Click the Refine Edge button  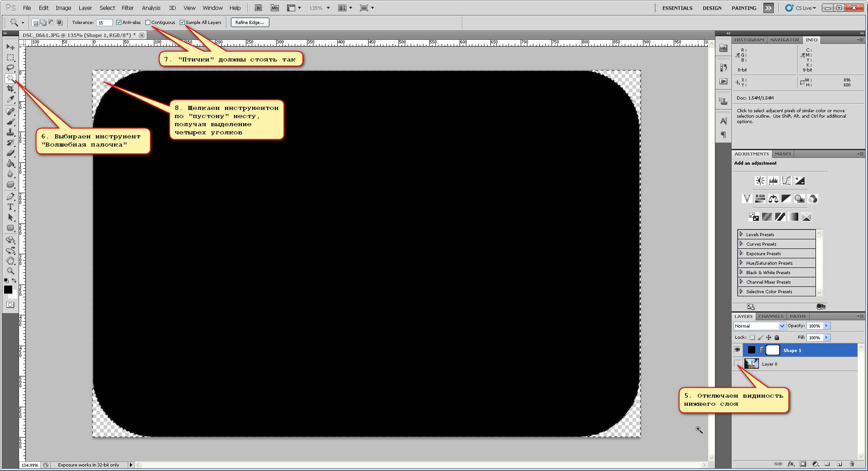(249, 22)
